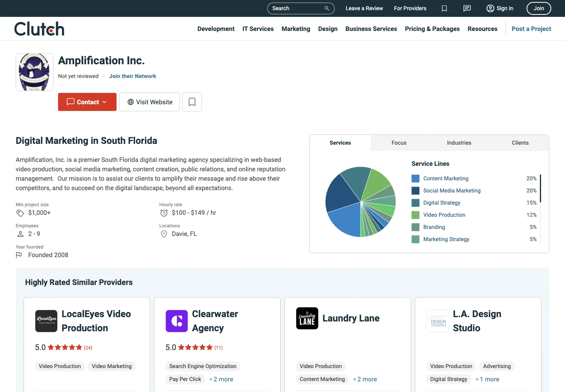Click the Laundry Lane logo
565x392 pixels.
[x=307, y=318]
